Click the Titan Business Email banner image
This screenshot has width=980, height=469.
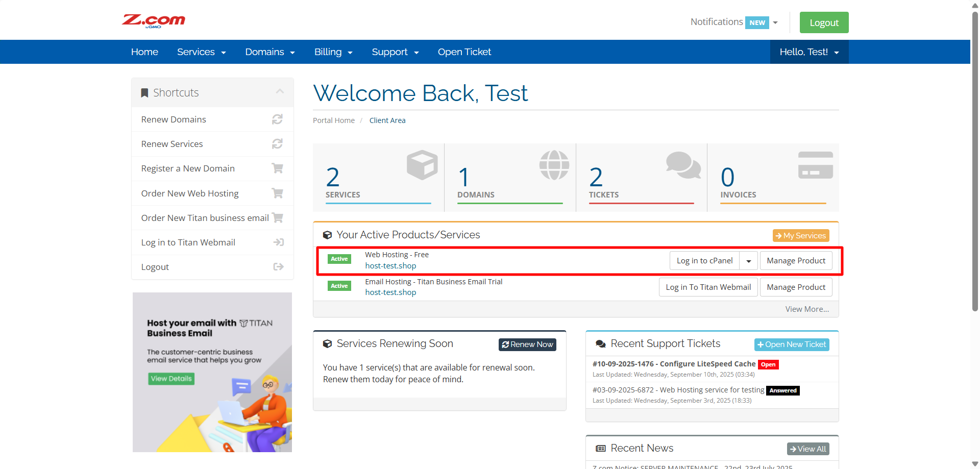[212, 372]
